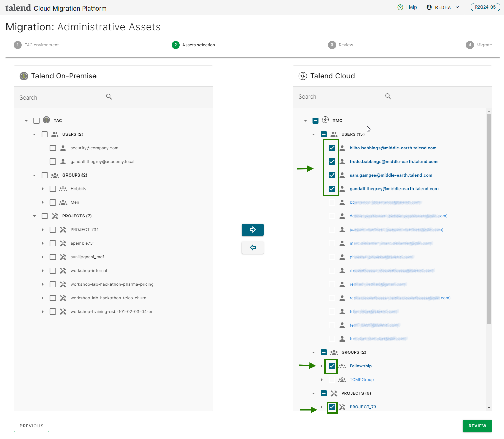This screenshot has height=439, width=504.
Task: Click the cloud GROUPS (2) icon
Action: click(334, 352)
